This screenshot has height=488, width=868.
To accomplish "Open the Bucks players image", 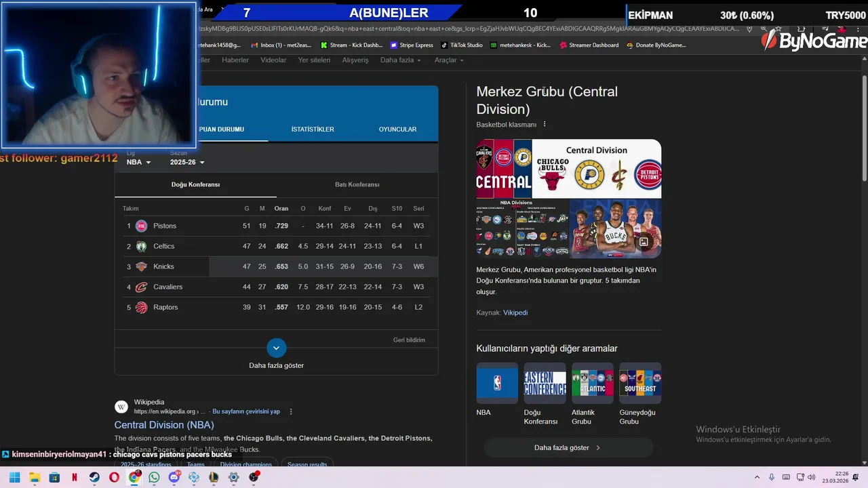I will [615, 228].
